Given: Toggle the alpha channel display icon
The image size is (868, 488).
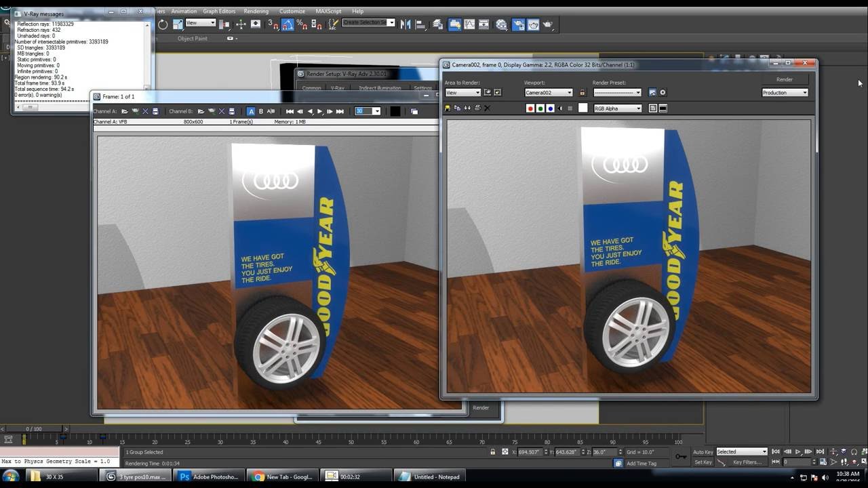Looking at the screenshot, I should (x=560, y=108).
